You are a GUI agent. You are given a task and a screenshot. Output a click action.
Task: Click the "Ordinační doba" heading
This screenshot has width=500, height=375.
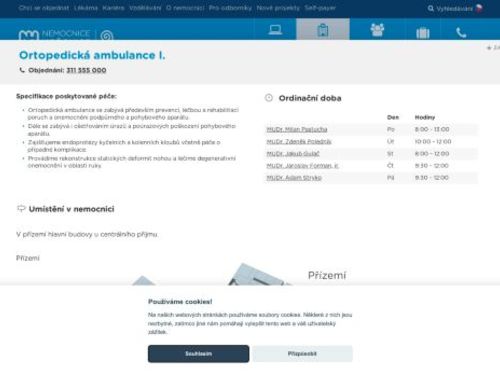click(310, 98)
